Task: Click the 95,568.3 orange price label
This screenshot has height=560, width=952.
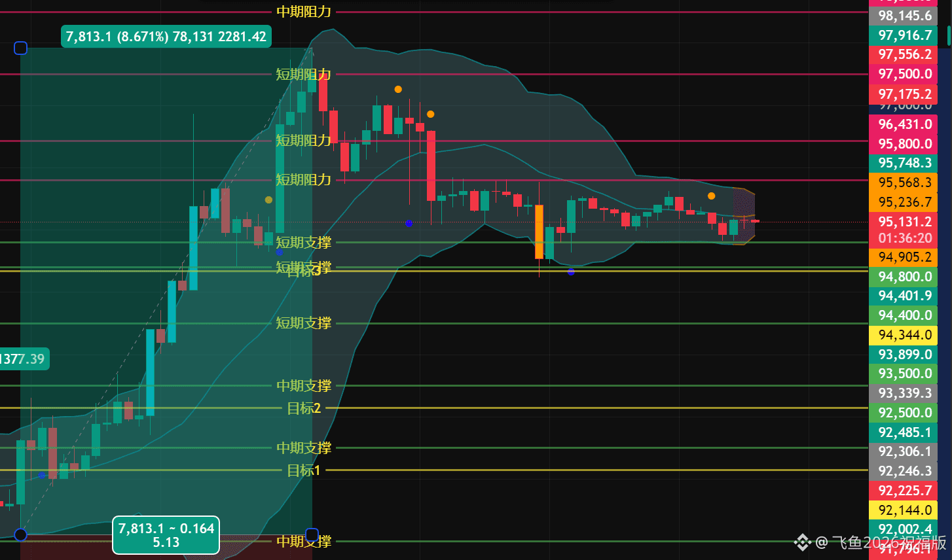Action: pos(904,183)
